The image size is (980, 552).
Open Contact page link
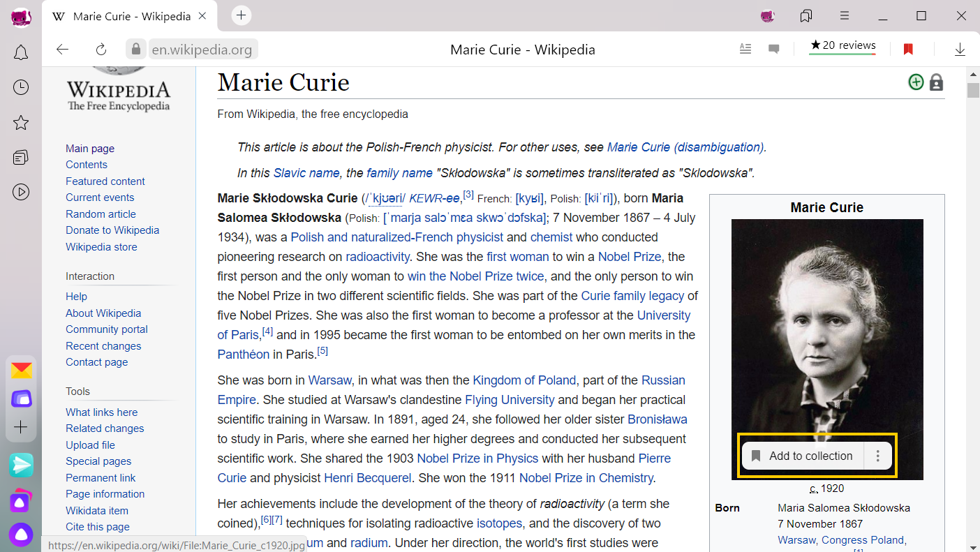96,362
